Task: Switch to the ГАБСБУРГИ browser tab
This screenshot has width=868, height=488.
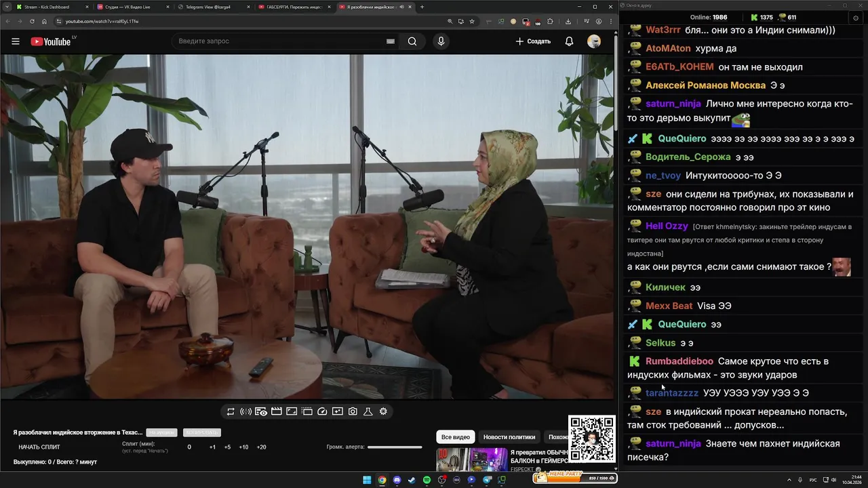Action: 295,7
